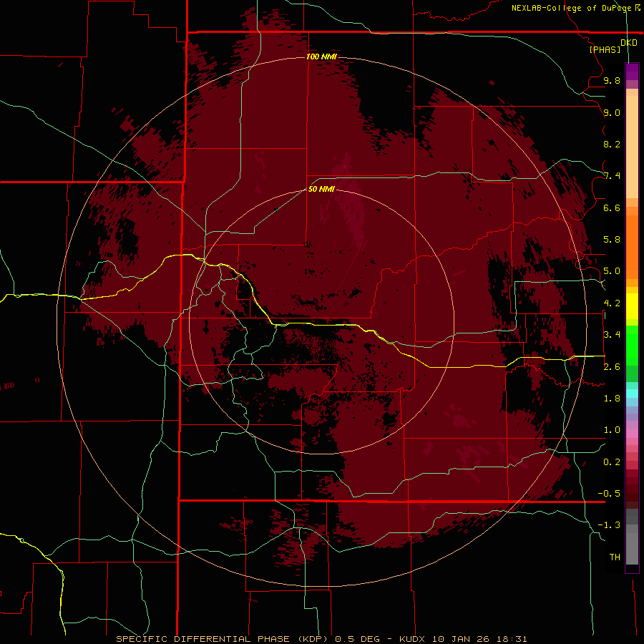
Task: Click the Specific Differential Phase (KDP) title text
Action: click(223, 639)
